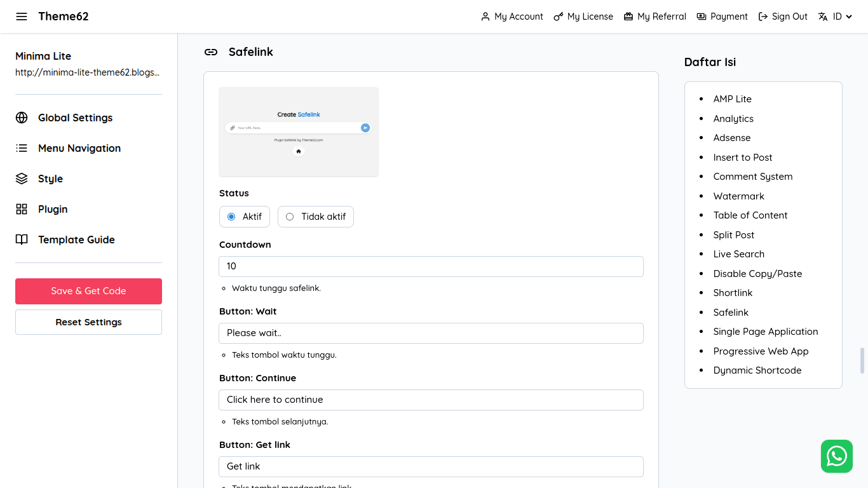Select the Aktif status radio button
Screen dimensions: 868x488
tap(231, 217)
